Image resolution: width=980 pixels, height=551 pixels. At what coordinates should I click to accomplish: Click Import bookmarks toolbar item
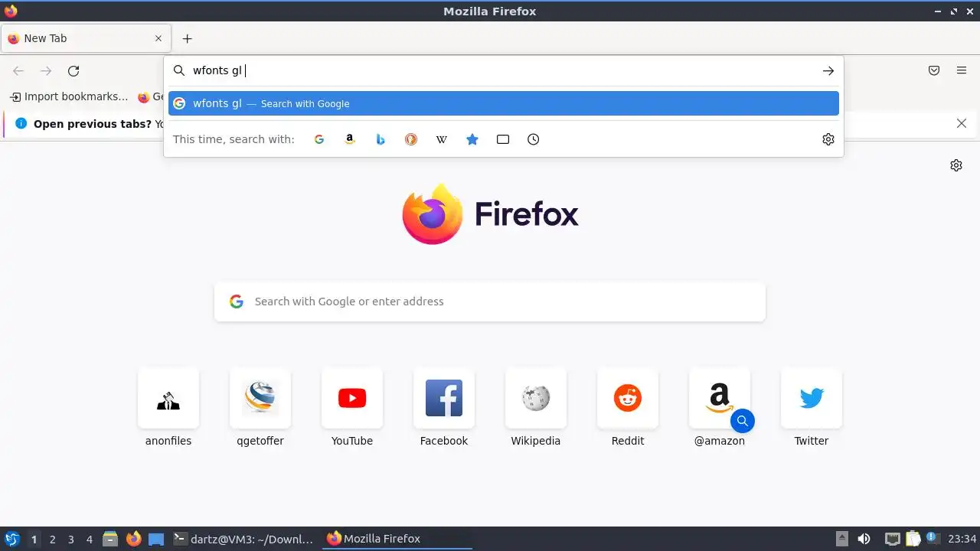[x=69, y=96]
